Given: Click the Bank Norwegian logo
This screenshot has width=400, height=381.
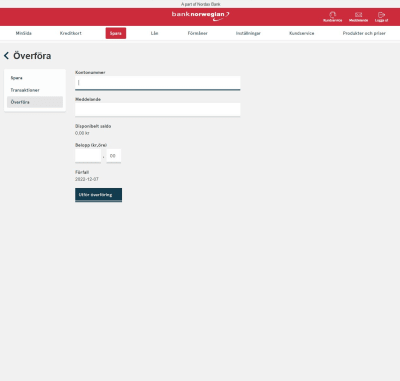Looking at the screenshot, I should [x=200, y=16].
